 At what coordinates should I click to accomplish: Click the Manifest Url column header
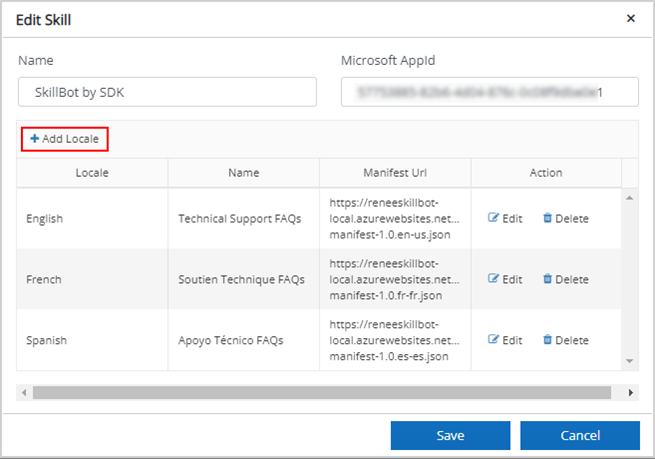coord(394,173)
